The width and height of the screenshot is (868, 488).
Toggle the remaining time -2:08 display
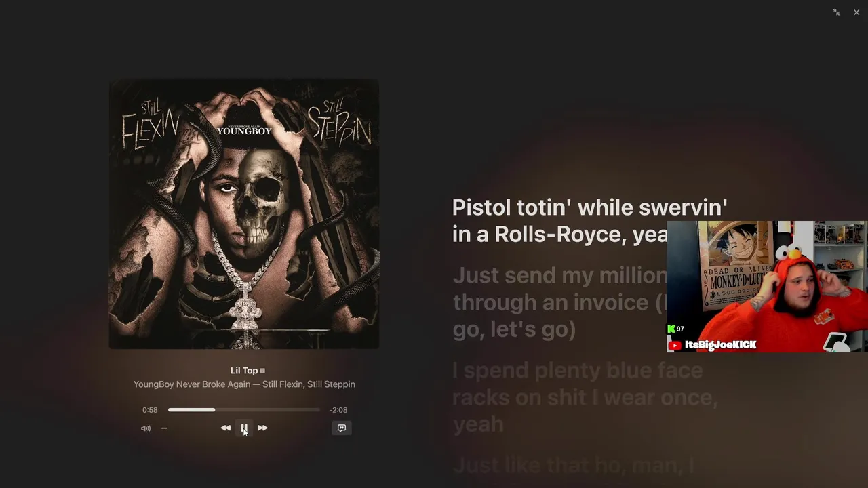pos(338,410)
